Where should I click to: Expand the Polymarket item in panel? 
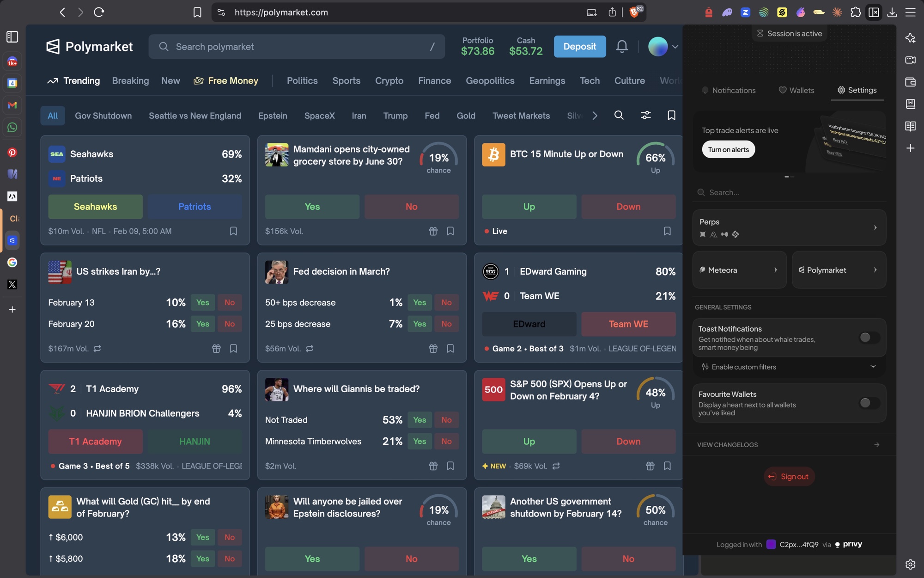839,270
